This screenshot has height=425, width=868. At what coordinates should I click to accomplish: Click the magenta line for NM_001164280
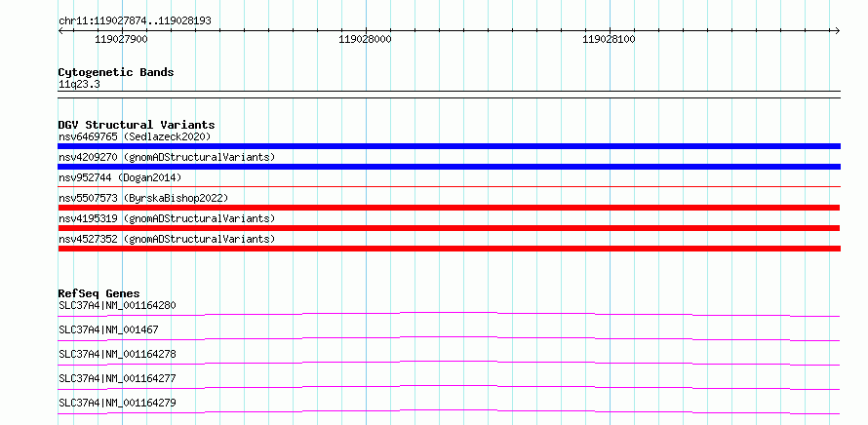click(449, 314)
